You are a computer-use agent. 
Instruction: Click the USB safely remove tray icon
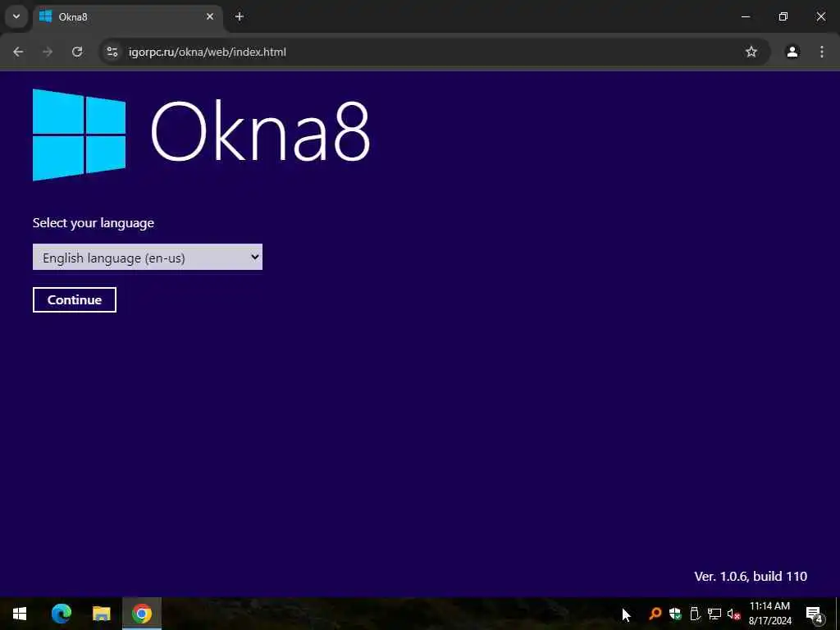[695, 614]
